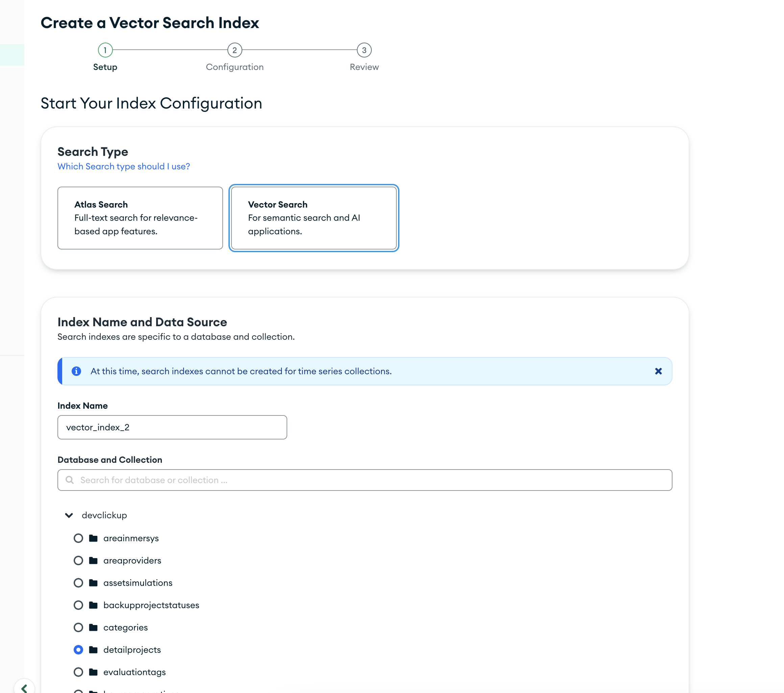Image resolution: width=784 pixels, height=693 pixels.
Task: Jump to step 3 Review
Action: (364, 50)
